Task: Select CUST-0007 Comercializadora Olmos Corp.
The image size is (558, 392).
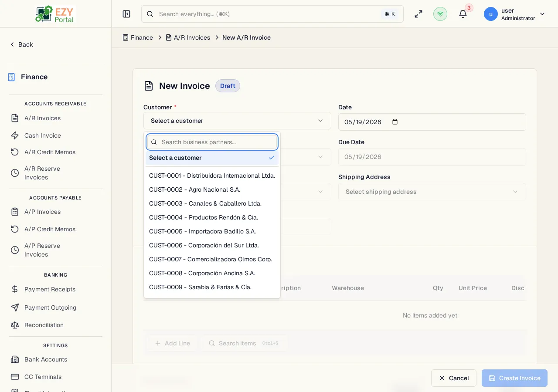Action: click(x=212, y=259)
